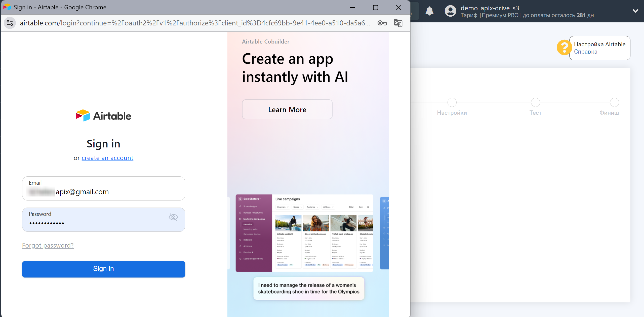
Task: Click user avatar icon in ApiX-Drive header
Action: click(450, 11)
